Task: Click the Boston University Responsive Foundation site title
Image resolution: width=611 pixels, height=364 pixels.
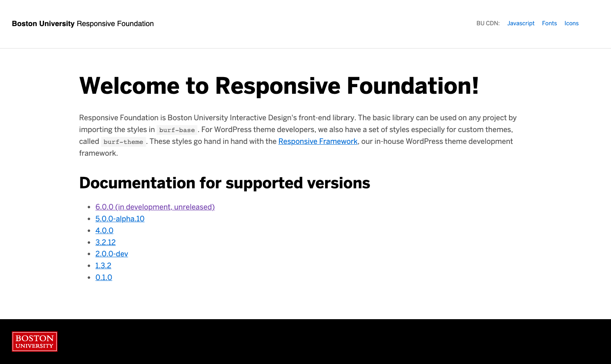Action: [x=83, y=24]
